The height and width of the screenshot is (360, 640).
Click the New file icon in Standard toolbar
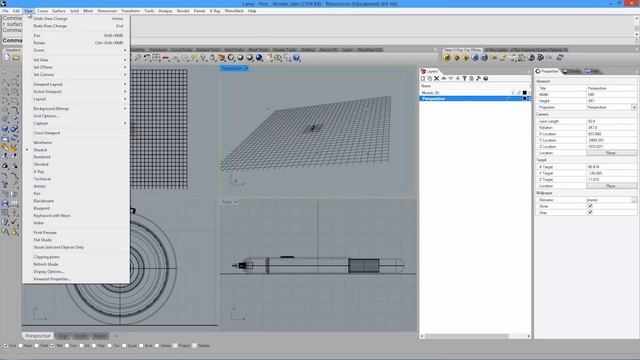[x=7, y=58]
